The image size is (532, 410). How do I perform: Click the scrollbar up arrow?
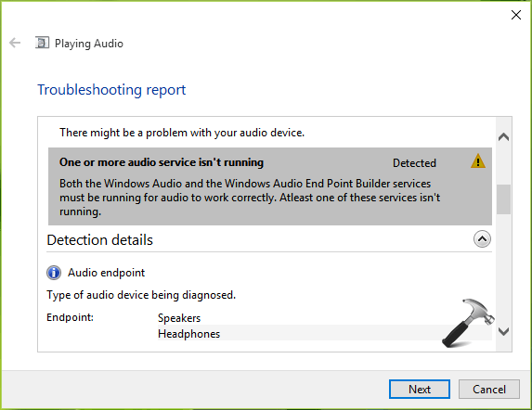(x=504, y=137)
